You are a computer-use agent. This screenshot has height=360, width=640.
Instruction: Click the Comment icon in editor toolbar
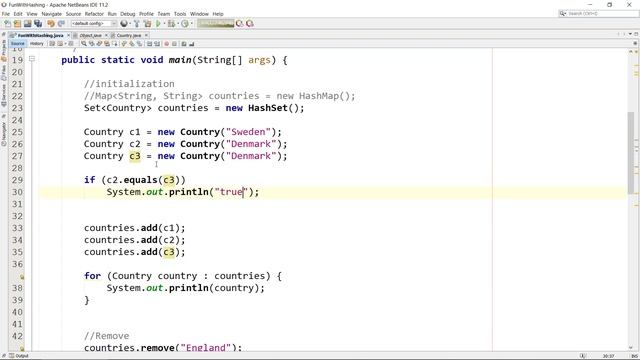click(184, 44)
